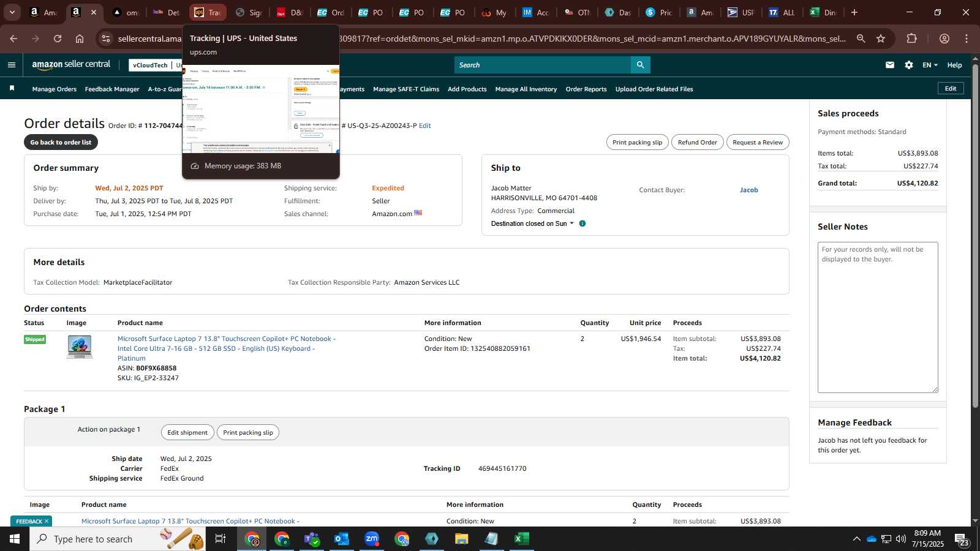Click the Windows Start button

coord(15,539)
